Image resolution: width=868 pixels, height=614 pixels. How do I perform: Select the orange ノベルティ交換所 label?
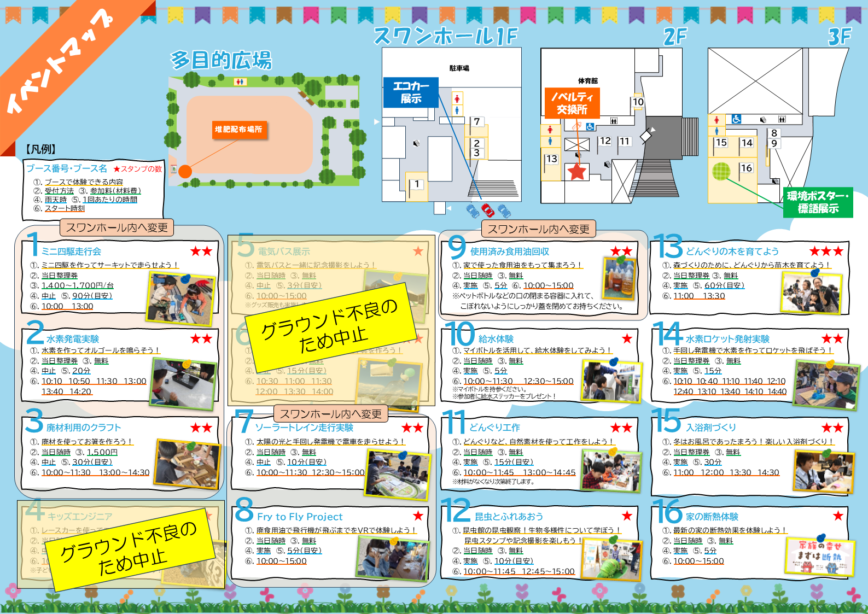(x=572, y=103)
